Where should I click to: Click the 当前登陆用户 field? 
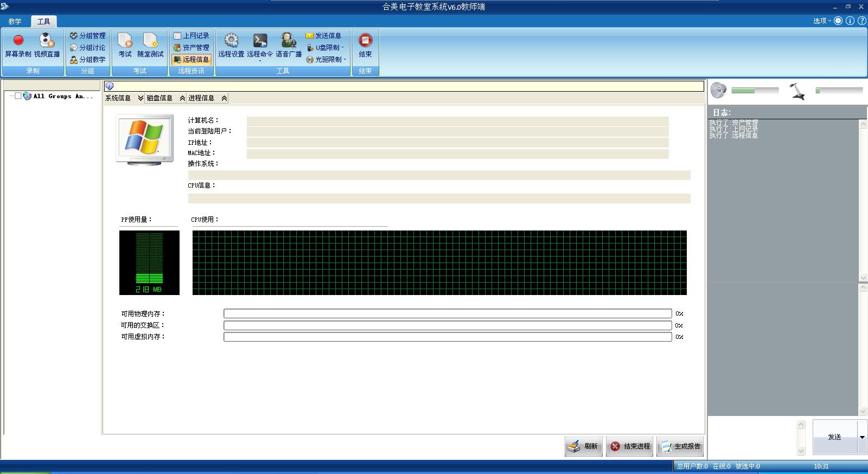click(457, 132)
